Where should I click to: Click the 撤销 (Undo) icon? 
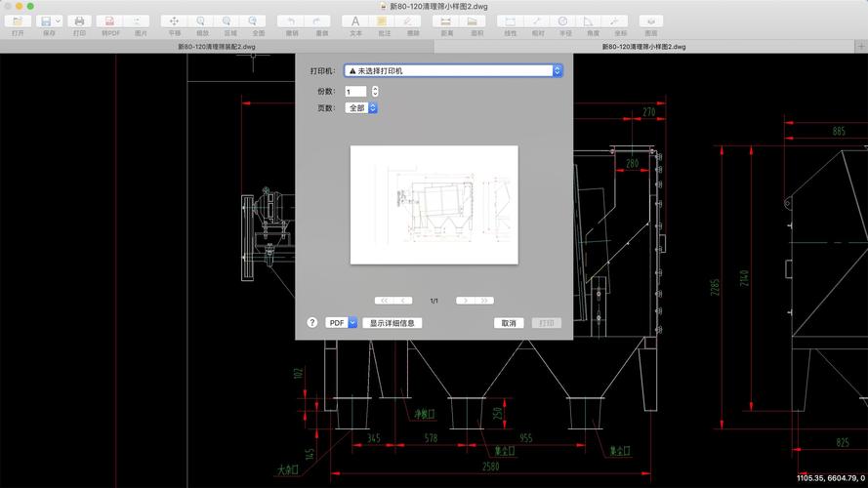pyautogui.click(x=291, y=20)
